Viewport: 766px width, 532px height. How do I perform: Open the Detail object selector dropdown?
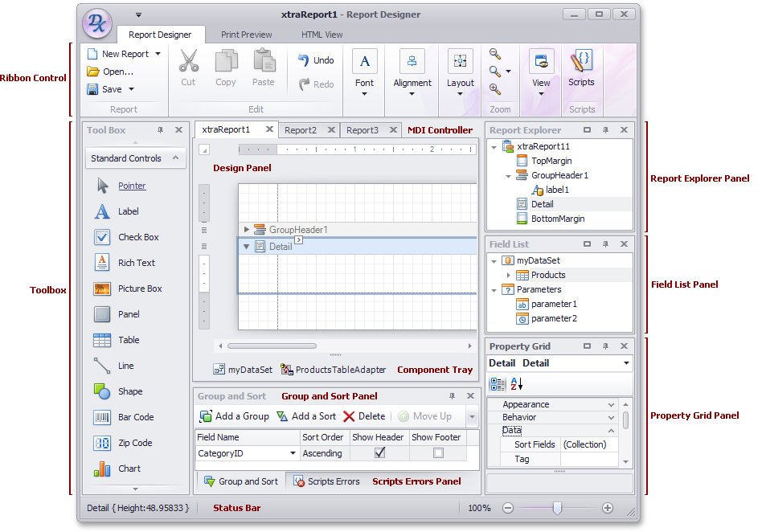[x=626, y=363]
